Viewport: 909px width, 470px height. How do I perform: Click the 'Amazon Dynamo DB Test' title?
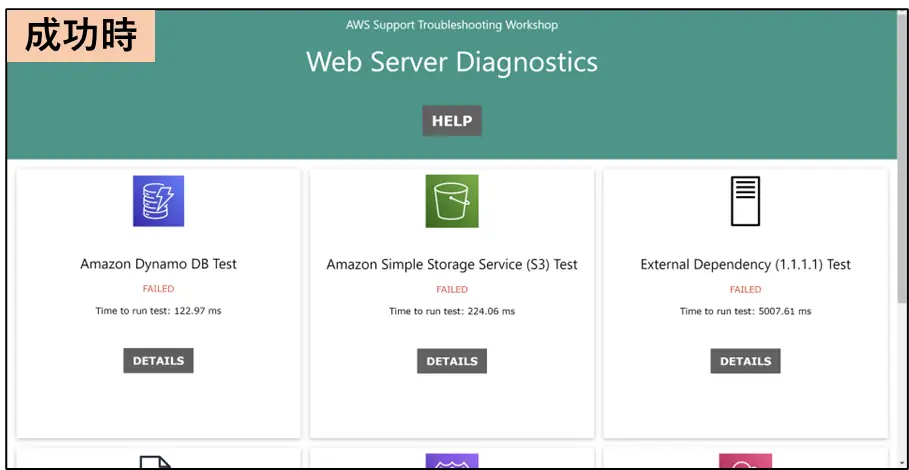tap(158, 264)
